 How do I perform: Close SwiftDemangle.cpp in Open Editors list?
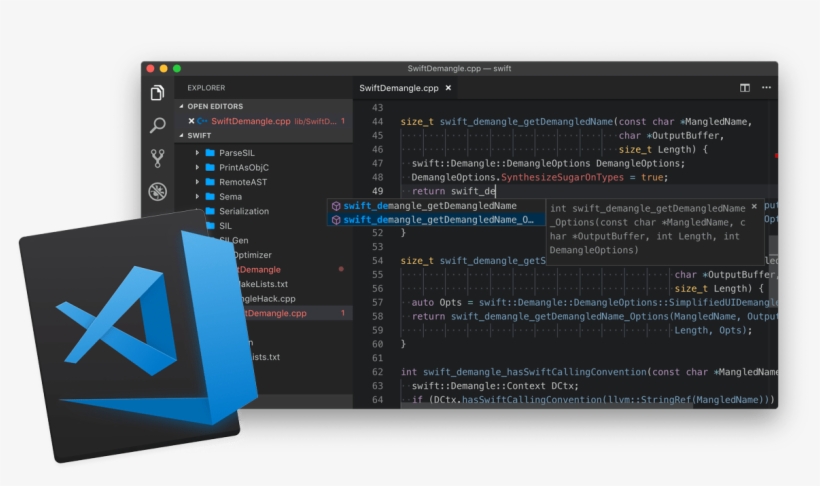[x=191, y=121]
